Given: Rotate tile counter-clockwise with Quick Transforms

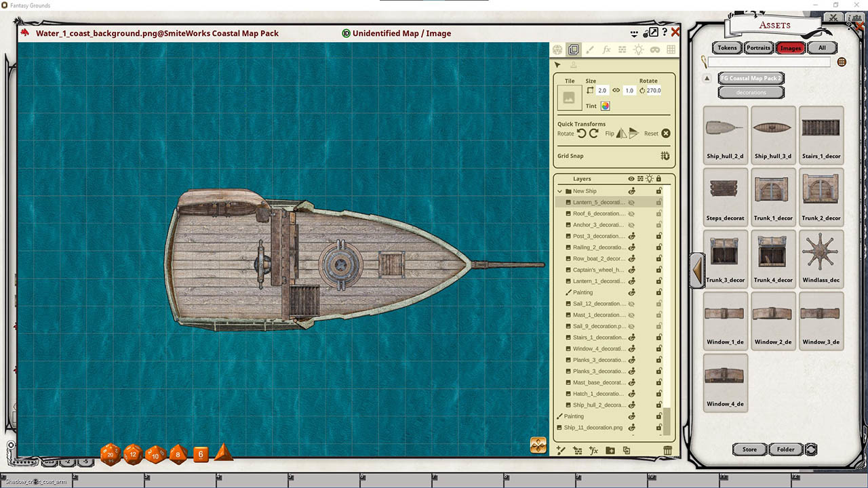Looking at the screenshot, I should click(581, 134).
